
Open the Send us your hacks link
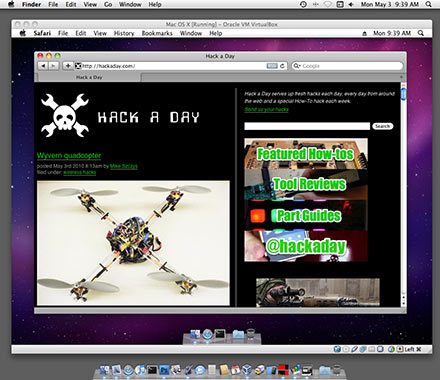[266, 109]
